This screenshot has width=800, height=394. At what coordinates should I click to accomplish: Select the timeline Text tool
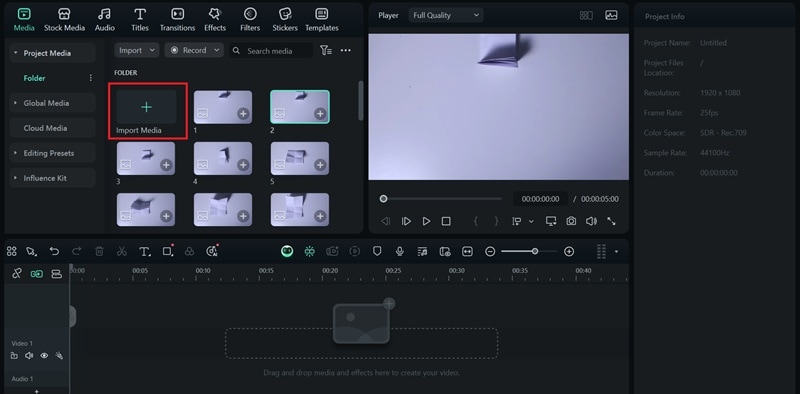click(x=145, y=251)
